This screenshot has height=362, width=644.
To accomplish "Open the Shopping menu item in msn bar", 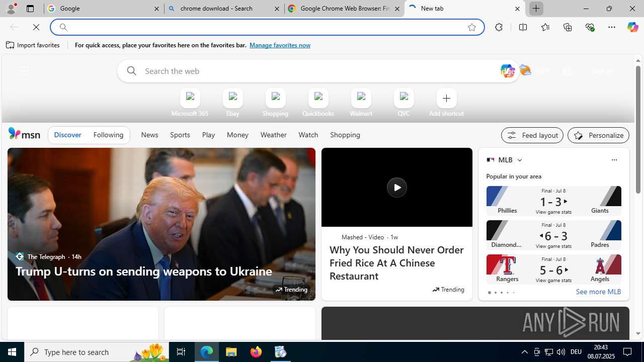I will tap(345, 135).
